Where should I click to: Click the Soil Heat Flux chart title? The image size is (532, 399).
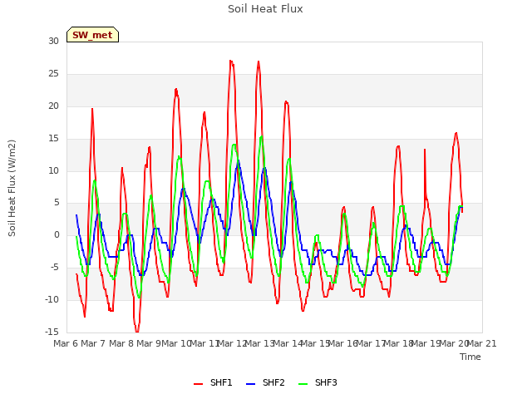tap(265, 9)
